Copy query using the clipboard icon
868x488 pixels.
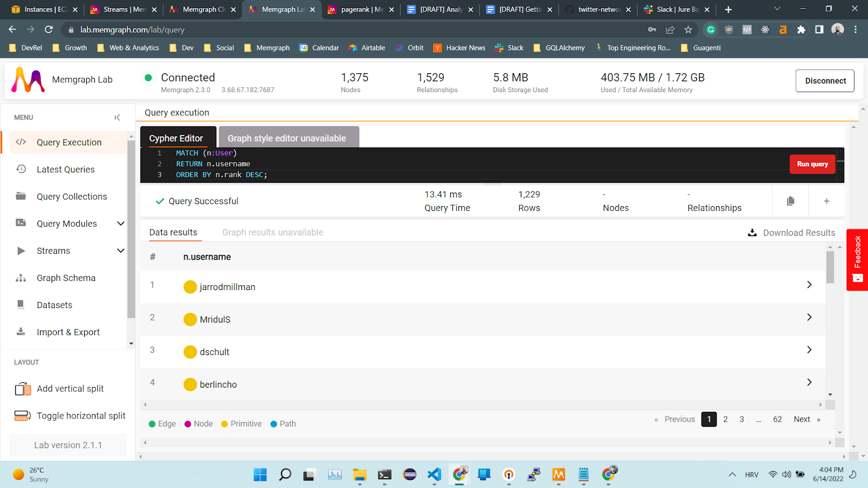[790, 201]
